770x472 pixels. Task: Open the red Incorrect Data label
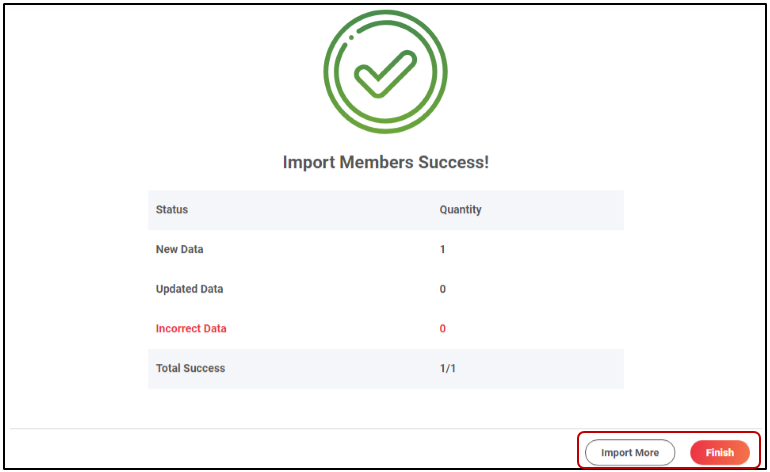pos(191,328)
